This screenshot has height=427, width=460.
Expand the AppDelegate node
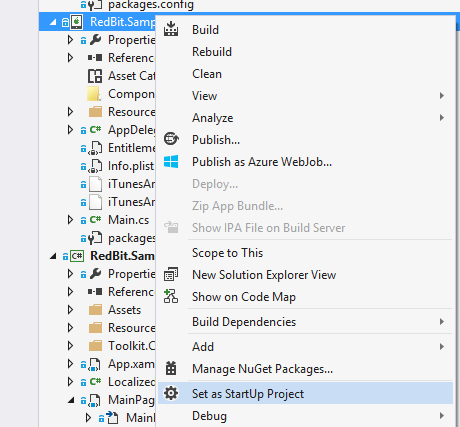pos(70,130)
